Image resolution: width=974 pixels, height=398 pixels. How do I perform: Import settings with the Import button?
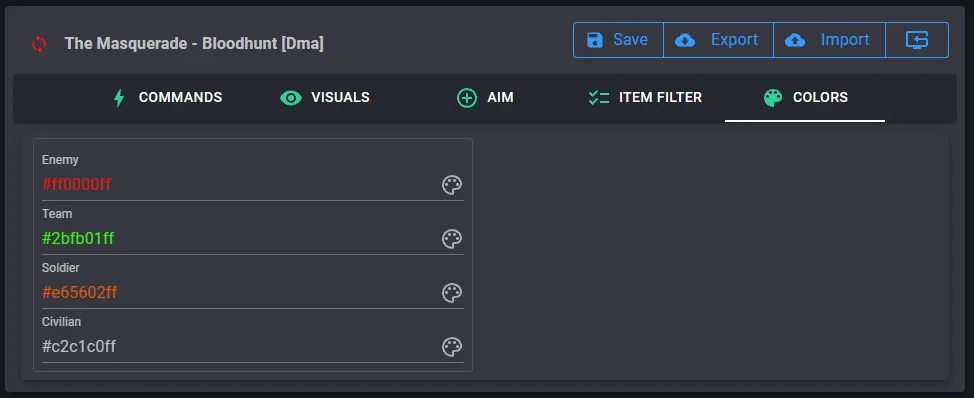(829, 40)
